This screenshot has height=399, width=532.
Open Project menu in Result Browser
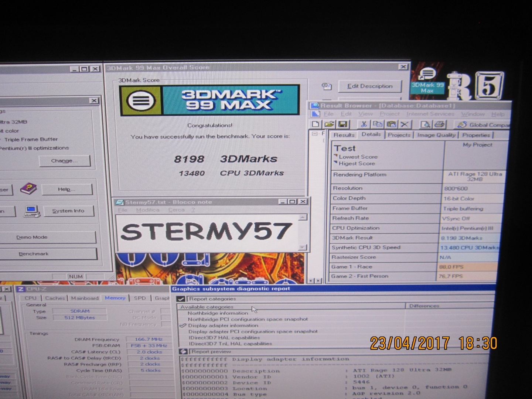390,114
